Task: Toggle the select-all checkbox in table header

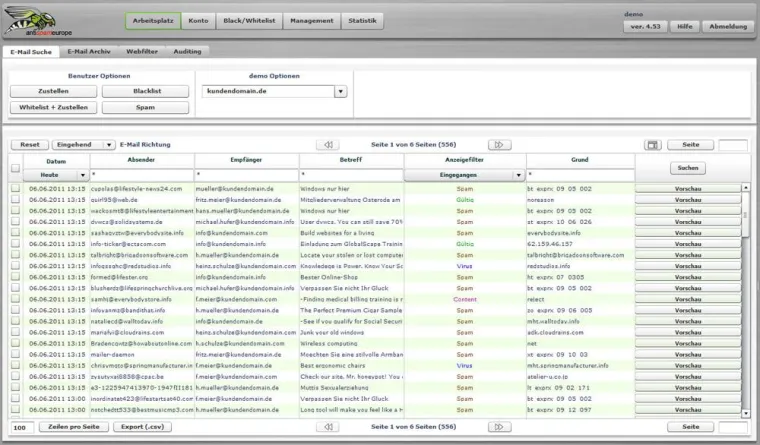Action: [x=15, y=168]
